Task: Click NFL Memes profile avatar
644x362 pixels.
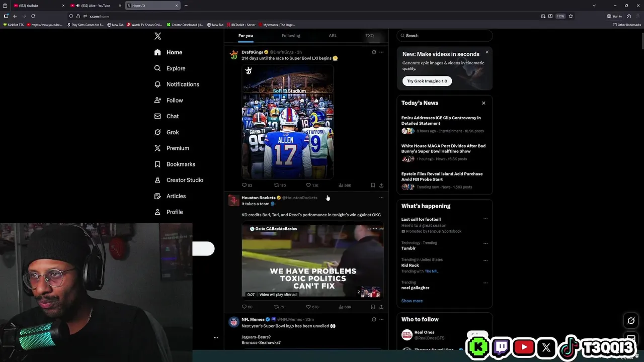Action: coord(233,322)
